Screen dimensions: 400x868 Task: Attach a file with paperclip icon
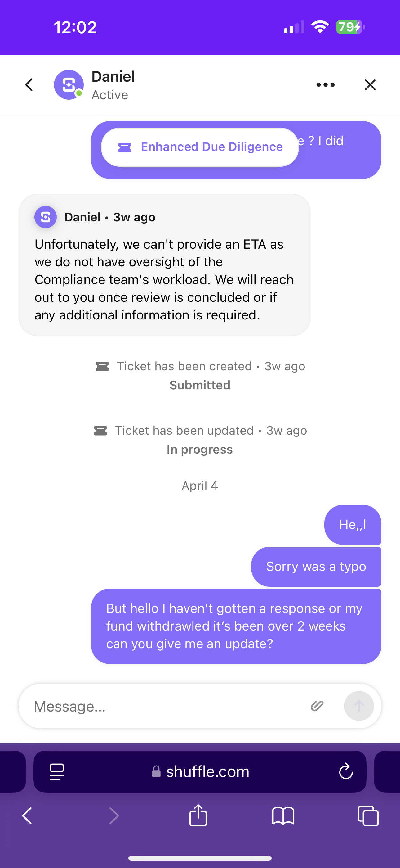tap(317, 706)
